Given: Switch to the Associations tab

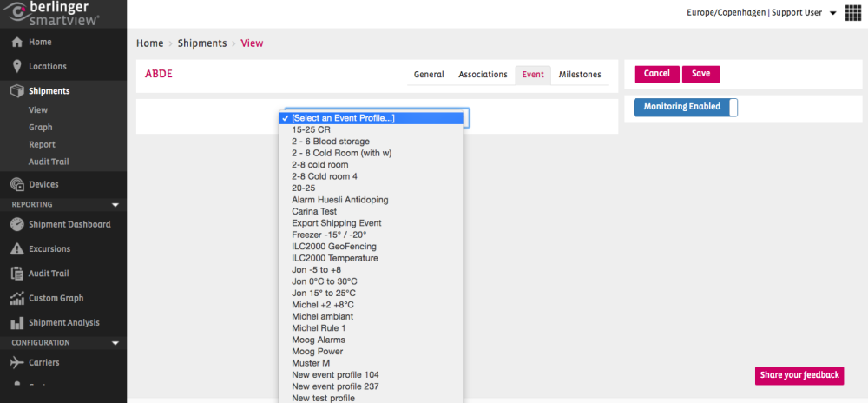Looking at the screenshot, I should click(483, 74).
